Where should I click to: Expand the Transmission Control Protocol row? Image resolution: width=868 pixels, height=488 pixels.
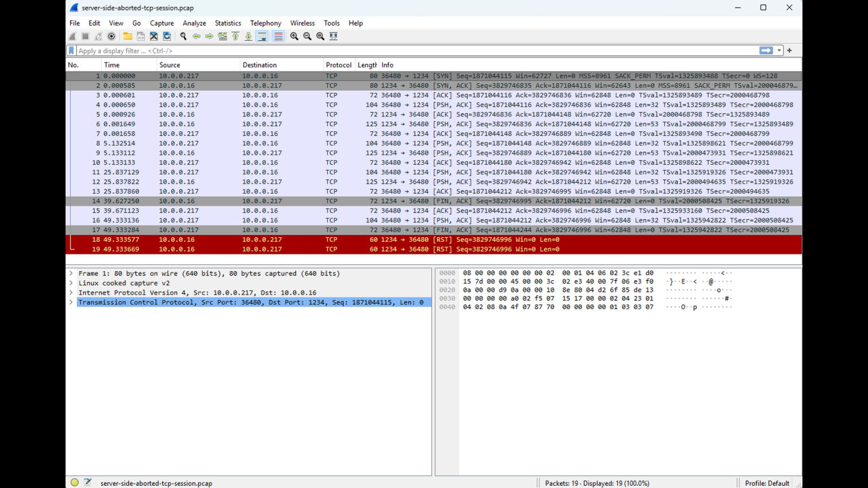71,302
